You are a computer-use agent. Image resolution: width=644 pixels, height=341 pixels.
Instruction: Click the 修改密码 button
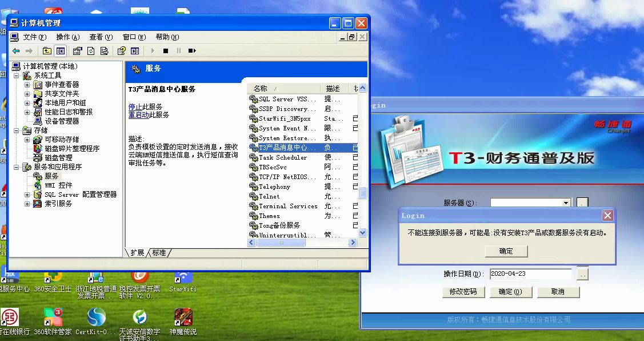point(463,292)
